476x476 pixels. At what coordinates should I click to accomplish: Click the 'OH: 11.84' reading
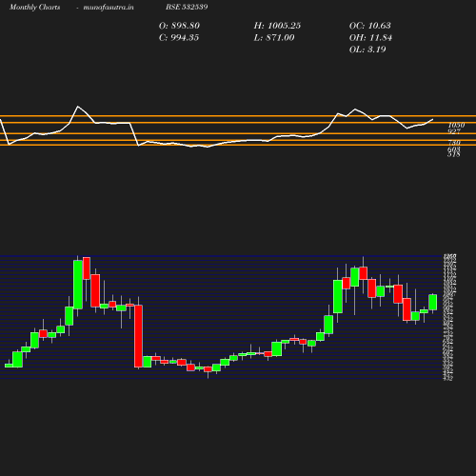pyautogui.click(x=370, y=38)
